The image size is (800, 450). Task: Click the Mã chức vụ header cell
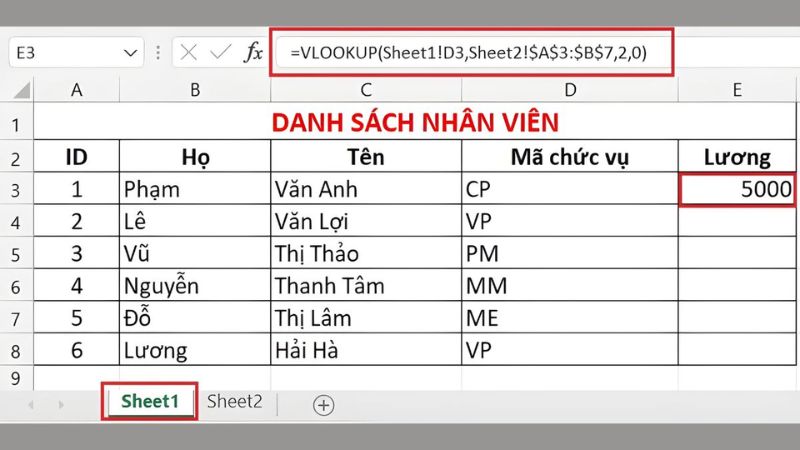click(570, 156)
